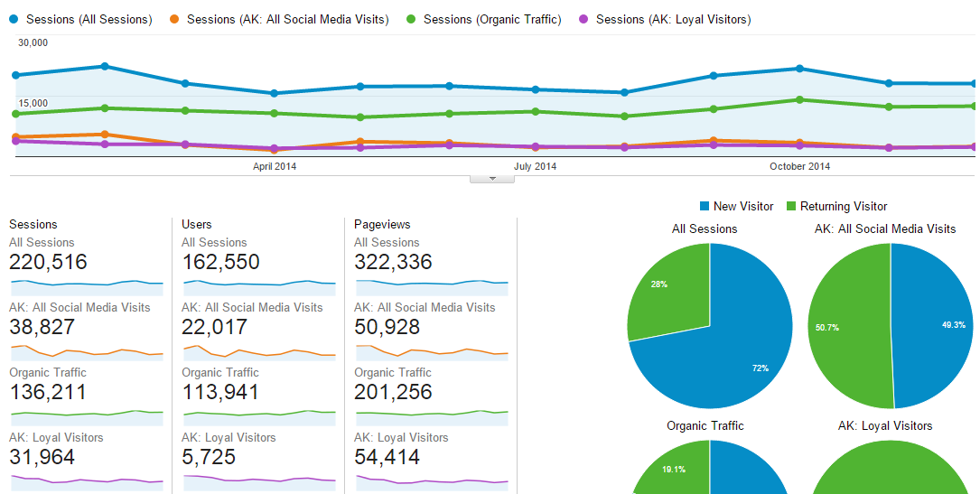Image resolution: width=980 pixels, height=494 pixels.
Task: Click the orange All Social Media Visits legend dot
Action: coord(174,19)
